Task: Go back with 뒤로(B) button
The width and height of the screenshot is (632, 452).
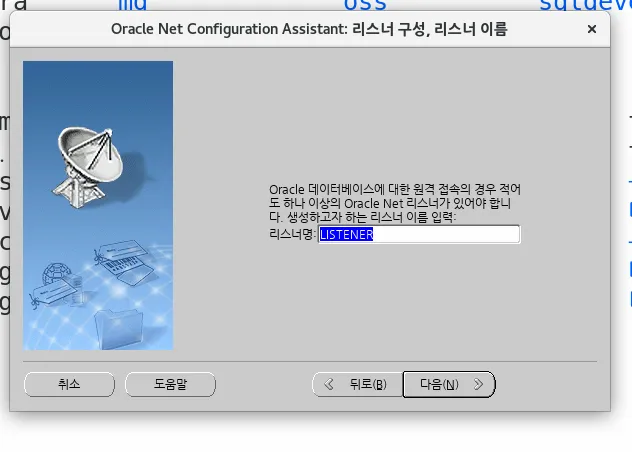Action: [x=358, y=384]
